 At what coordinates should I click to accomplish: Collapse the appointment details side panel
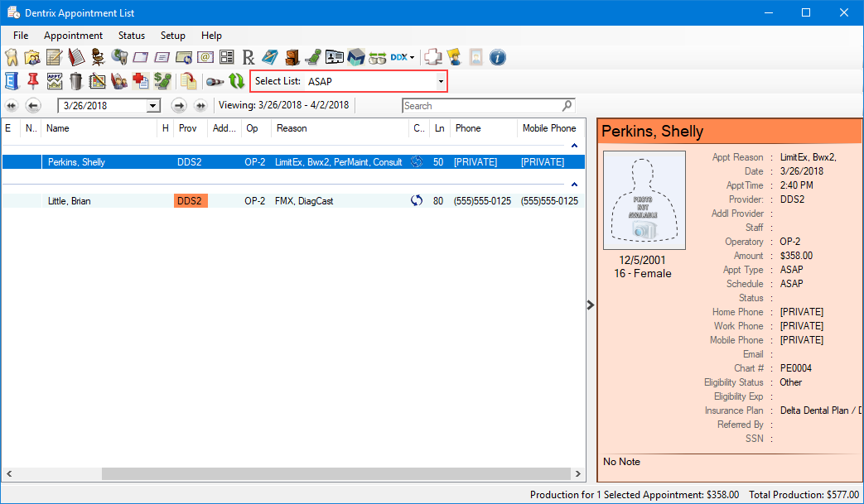(590, 305)
